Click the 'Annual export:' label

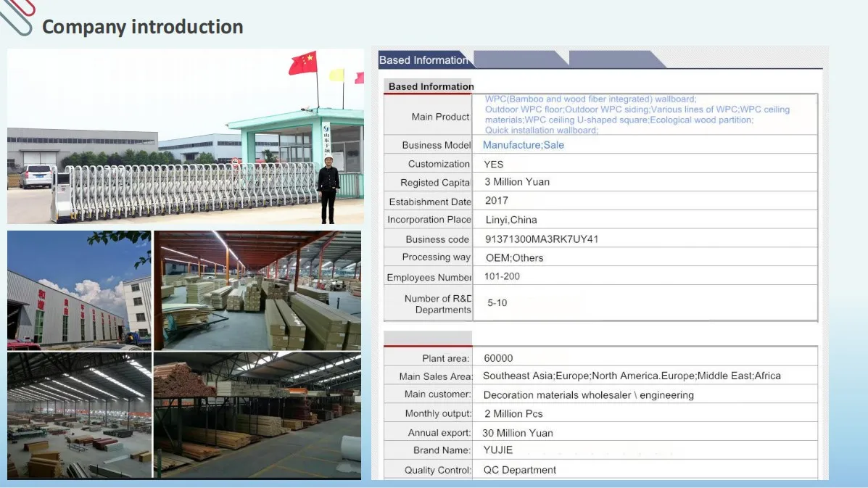point(439,433)
